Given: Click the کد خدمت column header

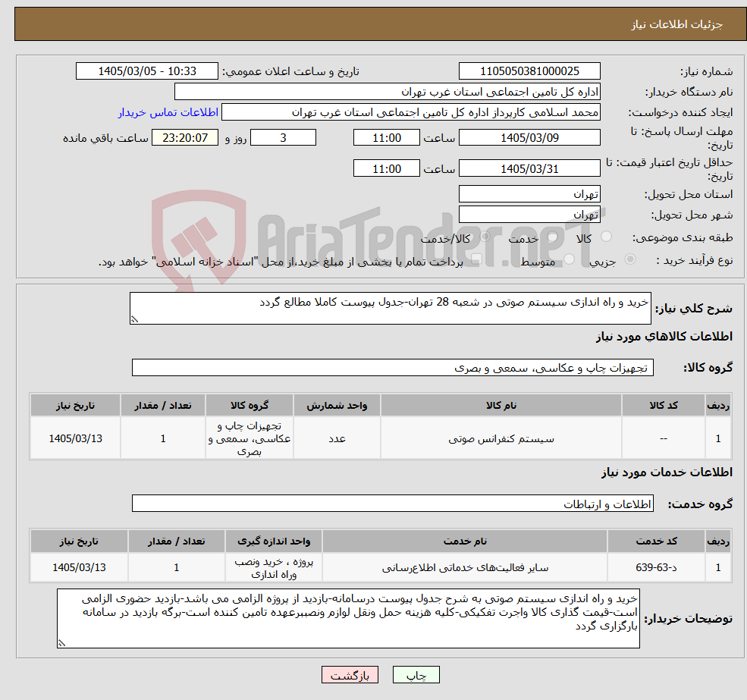Looking at the screenshot, I should [657, 541].
